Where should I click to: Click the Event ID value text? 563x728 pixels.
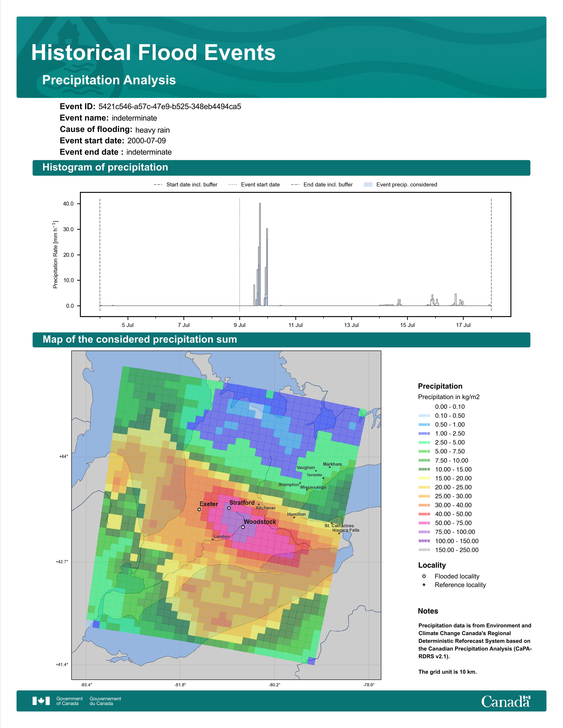[170, 107]
